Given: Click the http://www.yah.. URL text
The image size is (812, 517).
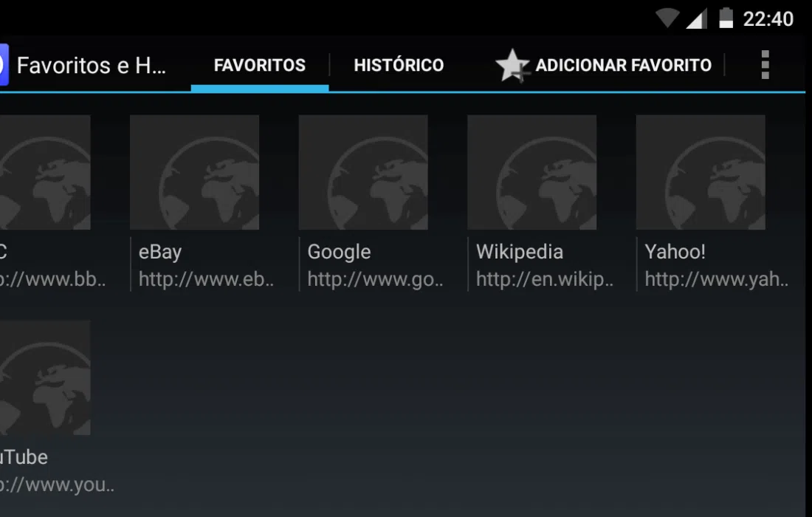Looking at the screenshot, I should [x=716, y=280].
